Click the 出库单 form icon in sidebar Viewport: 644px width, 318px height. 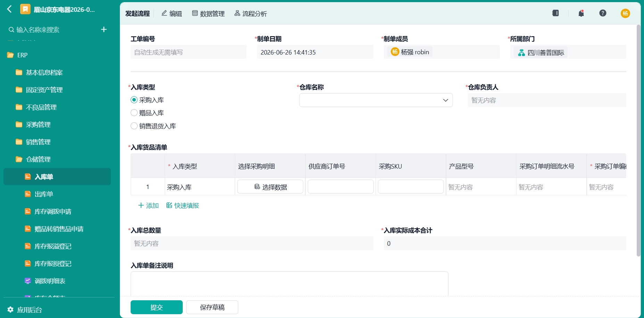(x=28, y=194)
